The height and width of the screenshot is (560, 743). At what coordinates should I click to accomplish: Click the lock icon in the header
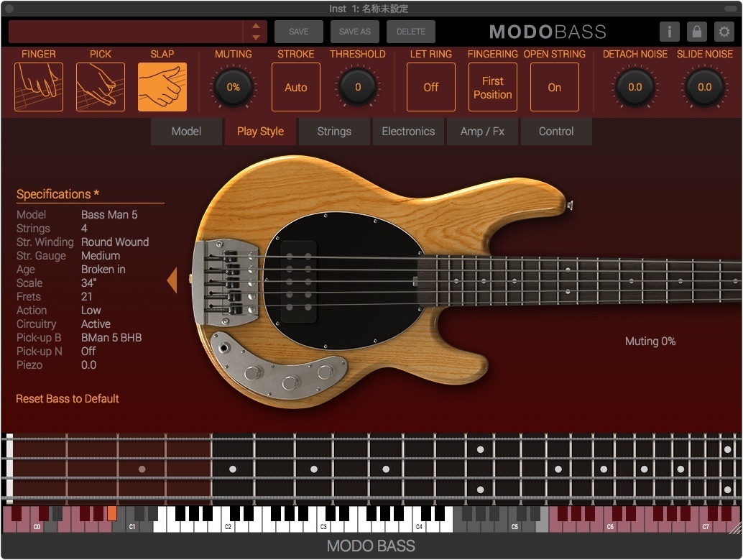click(696, 32)
